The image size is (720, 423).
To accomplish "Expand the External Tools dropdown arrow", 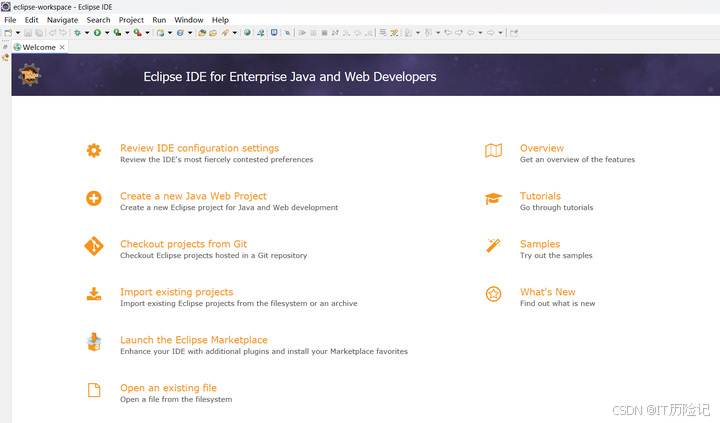I will tap(147, 33).
